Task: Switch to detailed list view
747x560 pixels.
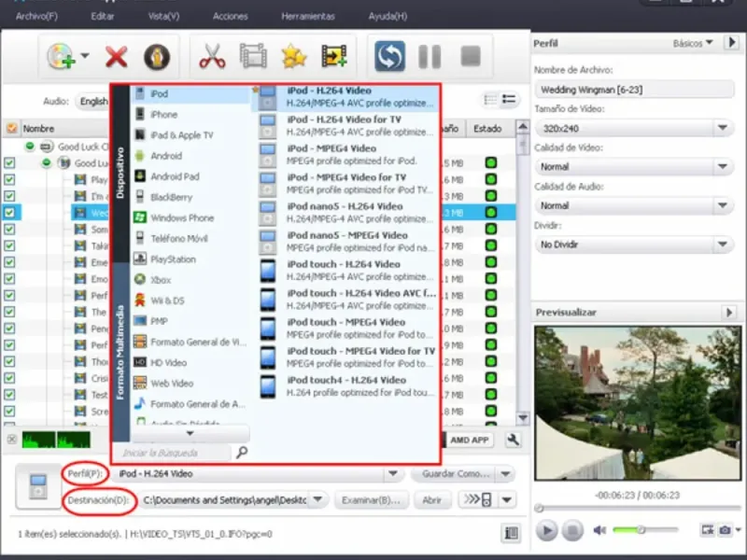Action: coord(509,100)
